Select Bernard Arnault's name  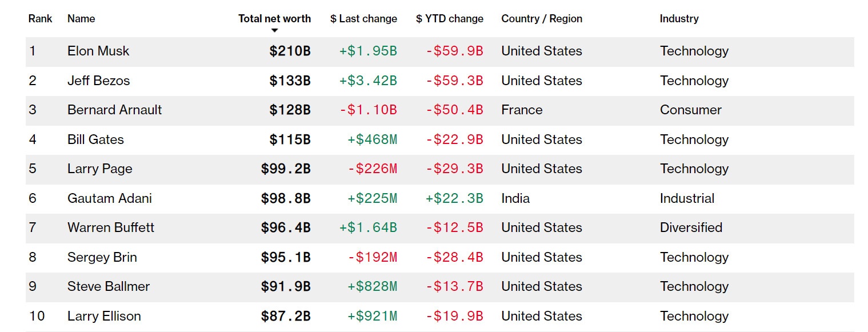[114, 110]
